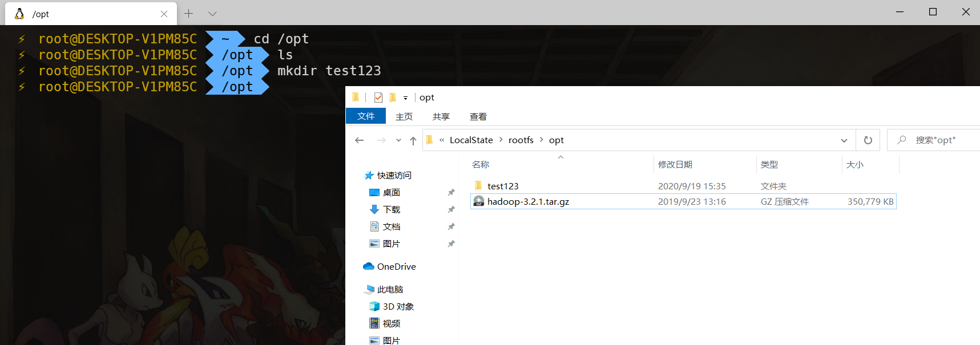
Task: Open OneDrive in the navigation pane
Action: click(397, 266)
